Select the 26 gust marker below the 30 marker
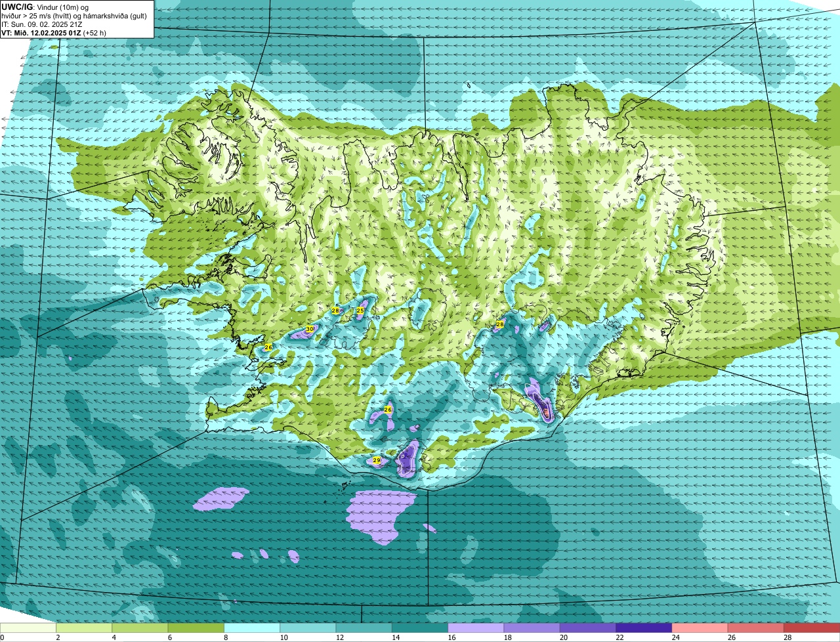 click(268, 347)
